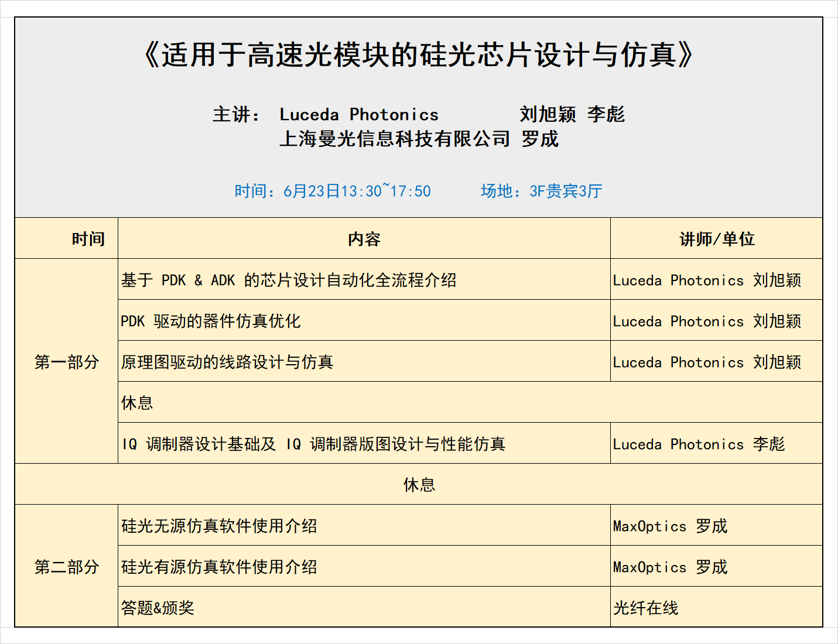The width and height of the screenshot is (838, 644).
Task: Click 上海曼光信息科技有限公司 text
Action: [x=395, y=139]
